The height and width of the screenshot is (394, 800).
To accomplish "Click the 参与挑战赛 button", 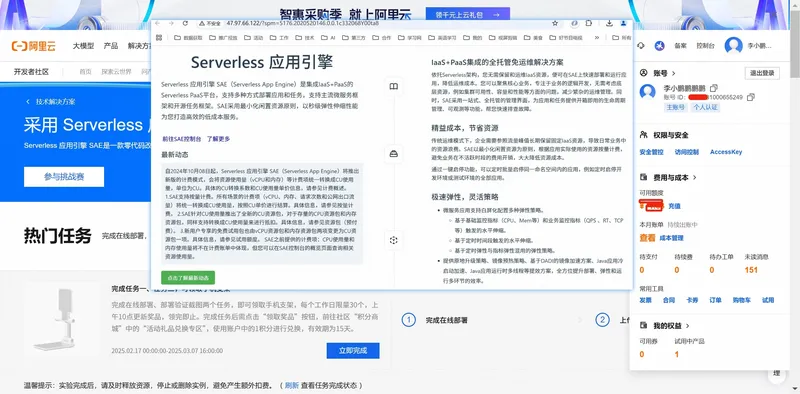I will click(x=64, y=177).
